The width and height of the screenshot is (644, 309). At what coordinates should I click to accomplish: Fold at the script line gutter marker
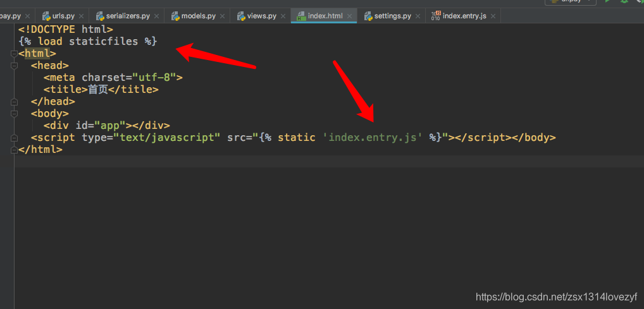coord(15,138)
